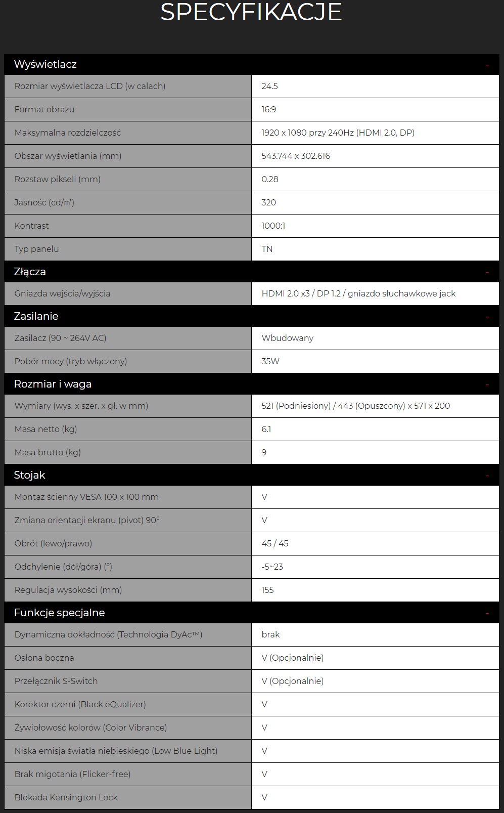Image resolution: width=504 pixels, height=813 pixels.
Task: Click the Osłona boczna V (Opcjonalnie) value
Action: (x=292, y=658)
